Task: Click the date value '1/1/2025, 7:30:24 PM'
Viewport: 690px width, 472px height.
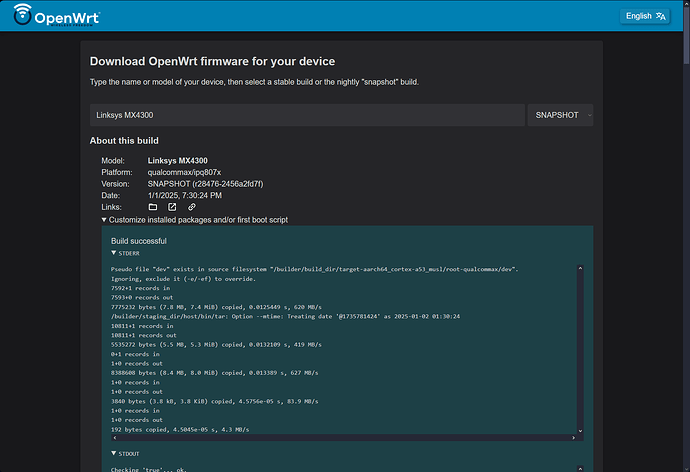Action: 184,195
